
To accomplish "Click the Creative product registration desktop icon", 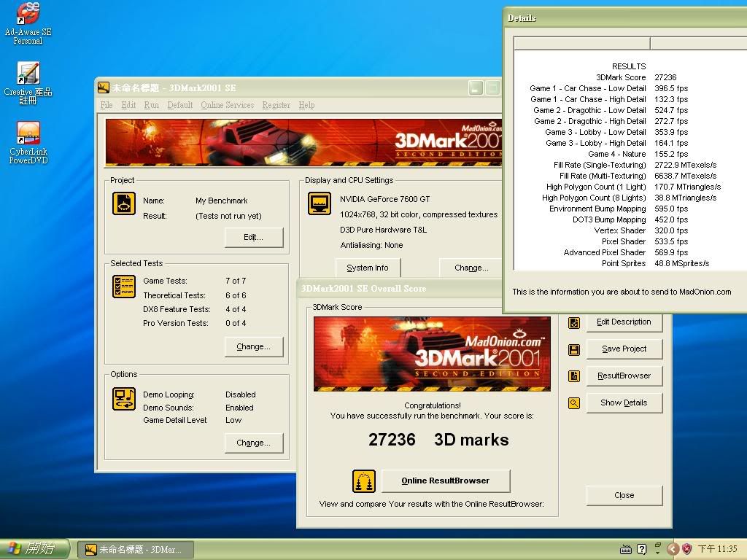I will (x=28, y=74).
